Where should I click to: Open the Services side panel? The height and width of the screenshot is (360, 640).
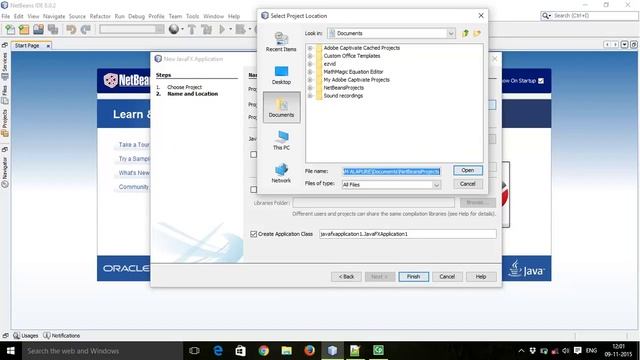pyautogui.click(x=5, y=65)
